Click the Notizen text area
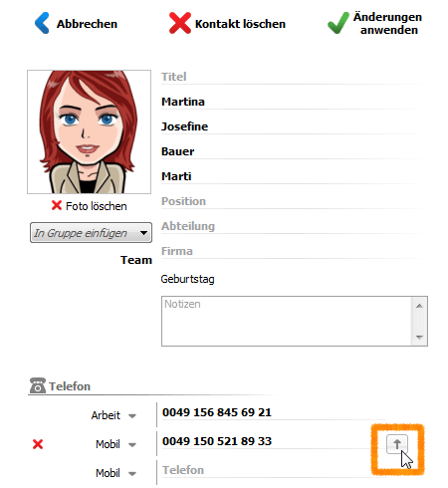Screen dimensions: 448x488 [x=287, y=321]
